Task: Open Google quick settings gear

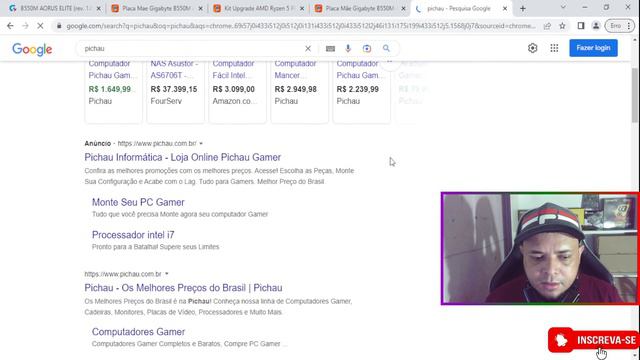Action: click(532, 48)
